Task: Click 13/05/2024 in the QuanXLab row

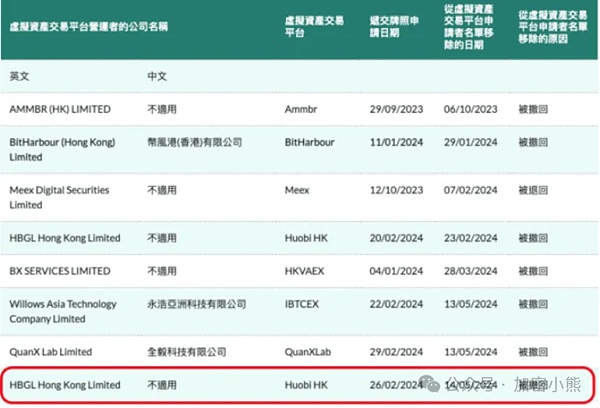Action: pyautogui.click(x=471, y=352)
